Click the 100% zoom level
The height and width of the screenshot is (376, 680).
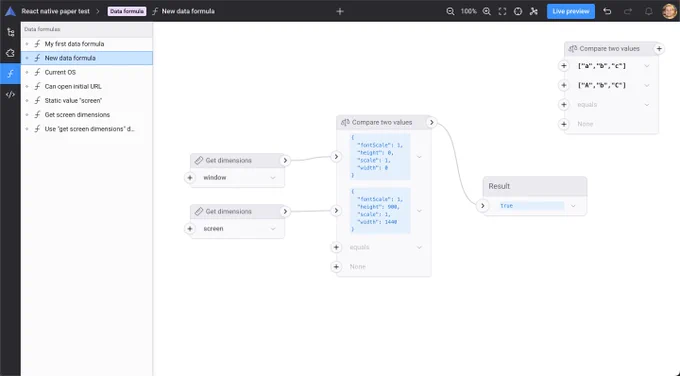[x=468, y=11]
